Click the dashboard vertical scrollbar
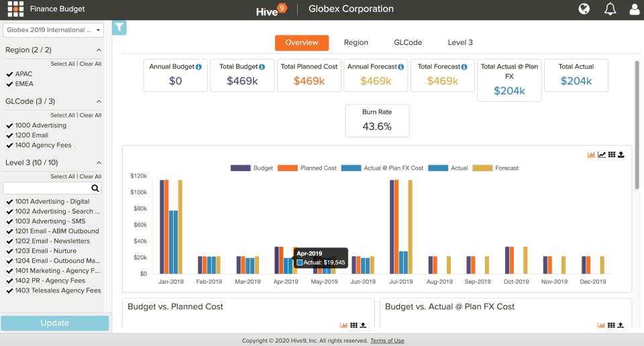Viewport: 644px width, 346px height. [637, 125]
